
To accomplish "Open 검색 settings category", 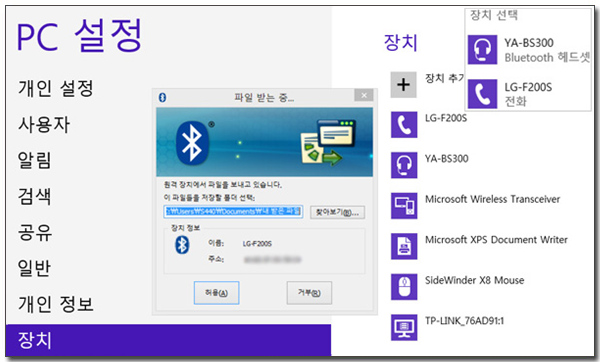I will tap(34, 196).
